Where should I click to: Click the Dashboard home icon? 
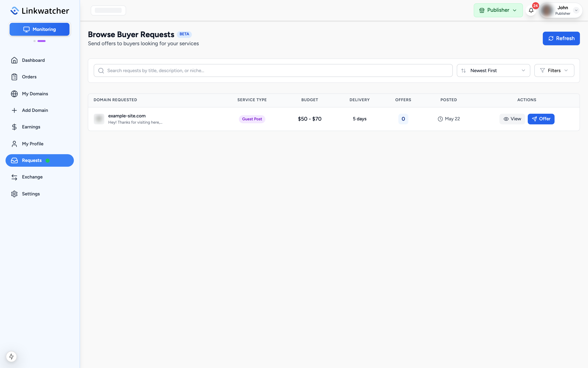point(14,60)
